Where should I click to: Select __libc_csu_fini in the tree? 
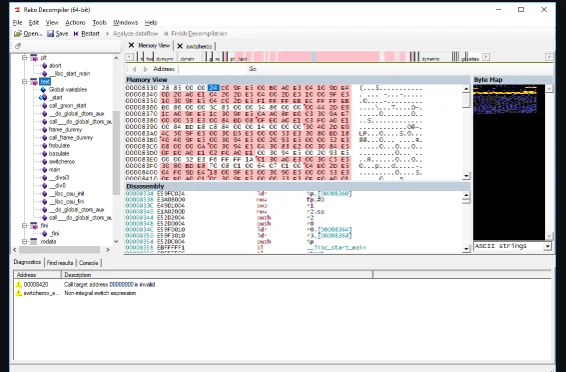67,202
